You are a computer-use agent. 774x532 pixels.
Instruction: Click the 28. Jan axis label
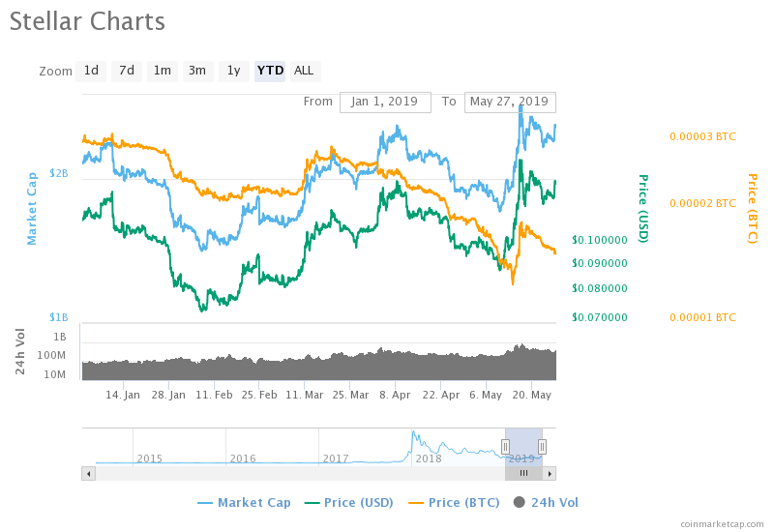168,396
